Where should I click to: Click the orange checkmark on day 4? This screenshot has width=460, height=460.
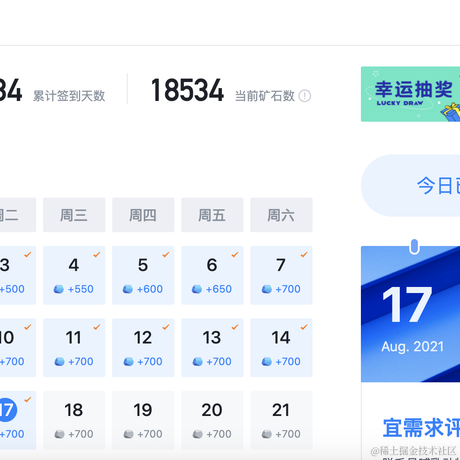click(x=97, y=255)
